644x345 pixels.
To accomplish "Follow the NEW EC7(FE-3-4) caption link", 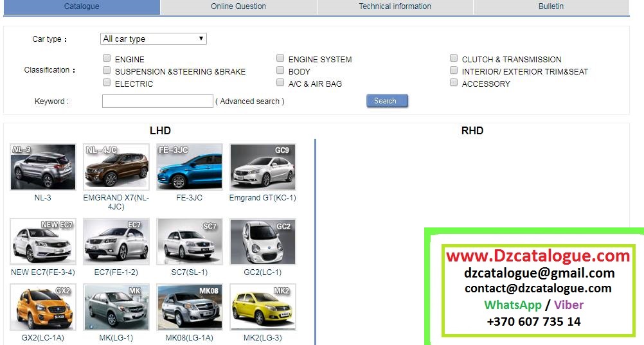I will tap(42, 272).
